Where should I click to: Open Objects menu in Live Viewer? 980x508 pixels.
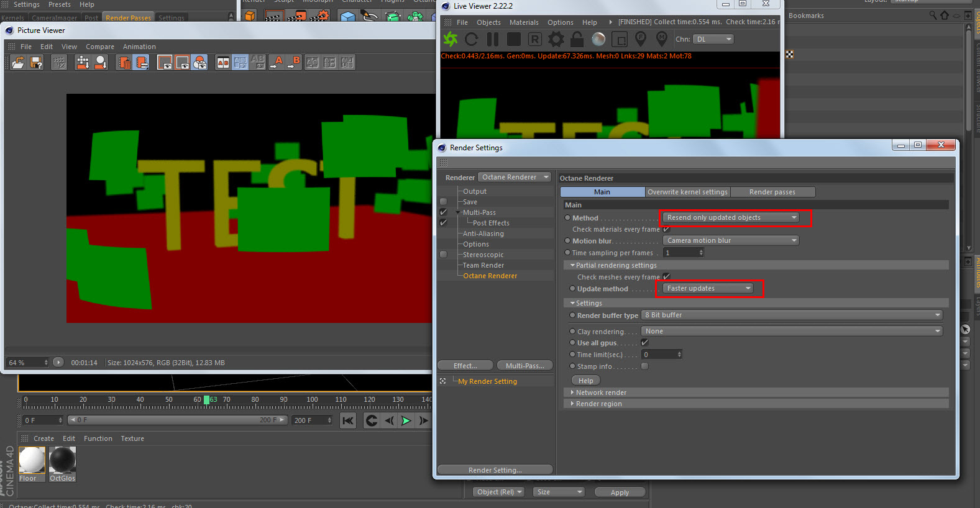(488, 22)
